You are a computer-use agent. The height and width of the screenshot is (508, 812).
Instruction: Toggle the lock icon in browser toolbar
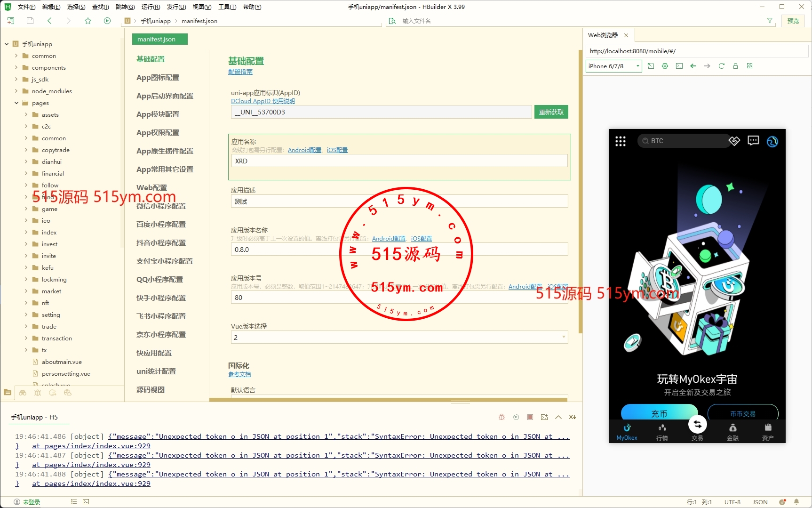(x=735, y=66)
